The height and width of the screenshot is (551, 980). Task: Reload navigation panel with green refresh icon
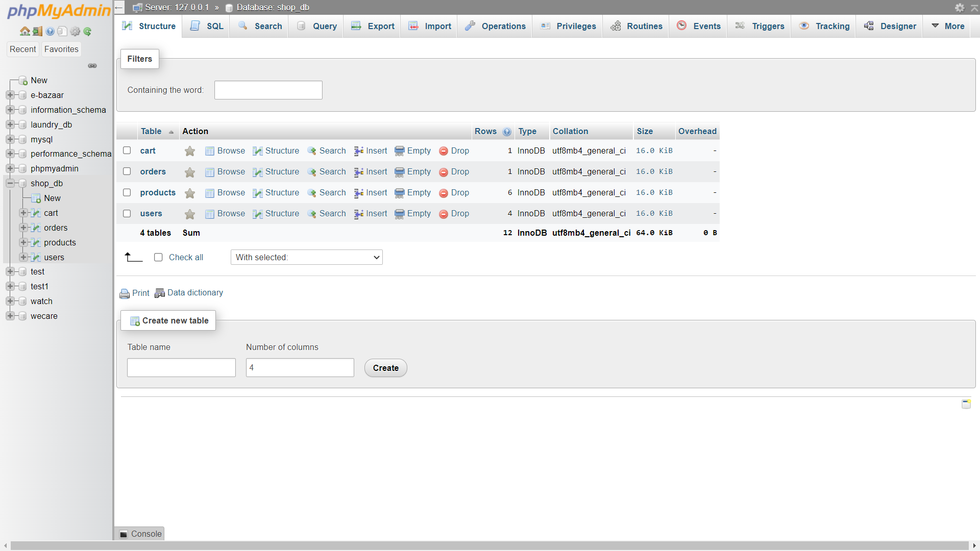click(87, 32)
